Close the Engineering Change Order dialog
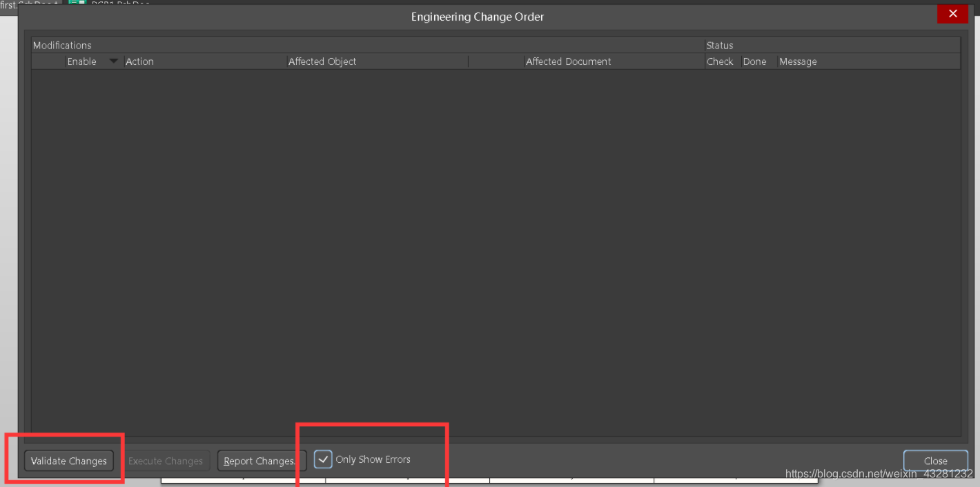 click(x=935, y=461)
